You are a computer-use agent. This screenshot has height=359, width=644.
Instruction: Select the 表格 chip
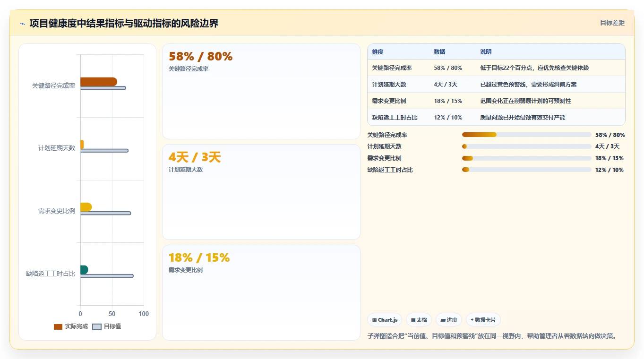tap(419, 320)
